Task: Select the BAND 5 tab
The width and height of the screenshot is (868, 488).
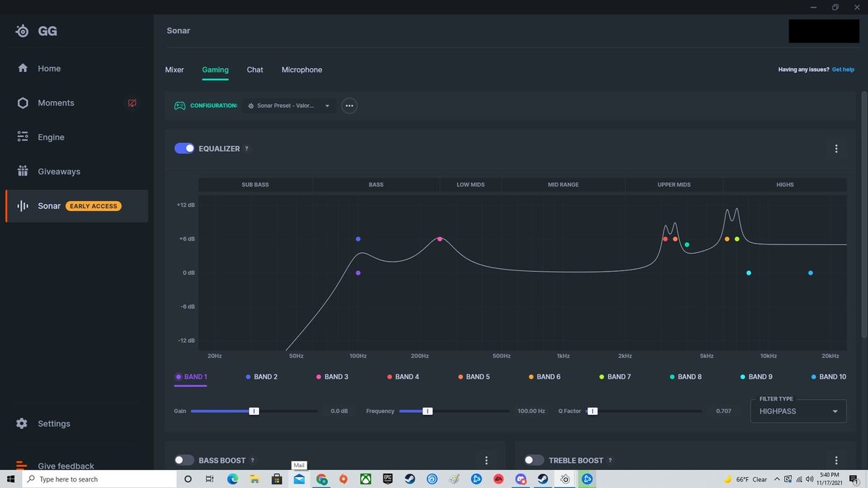Action: (x=474, y=377)
